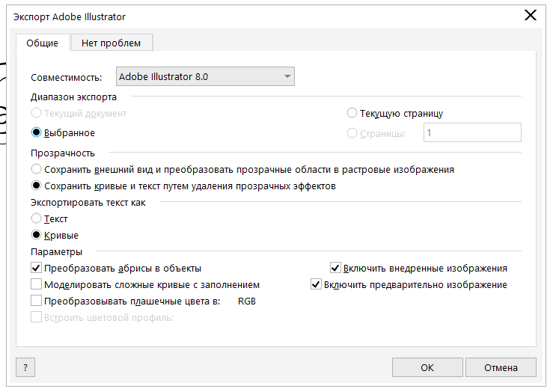Close the Экспорт Adobe Illustrator dialog
This screenshot has width=550, height=392.
531,16
